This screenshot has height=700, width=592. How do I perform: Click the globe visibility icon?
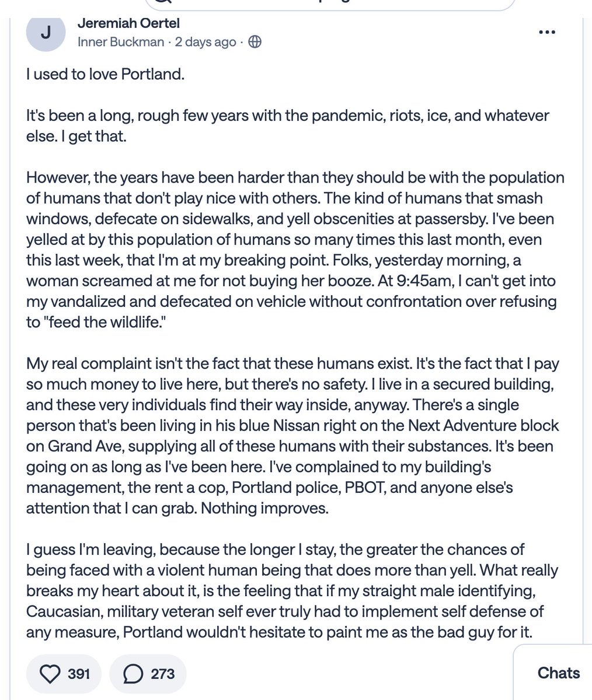click(x=255, y=42)
